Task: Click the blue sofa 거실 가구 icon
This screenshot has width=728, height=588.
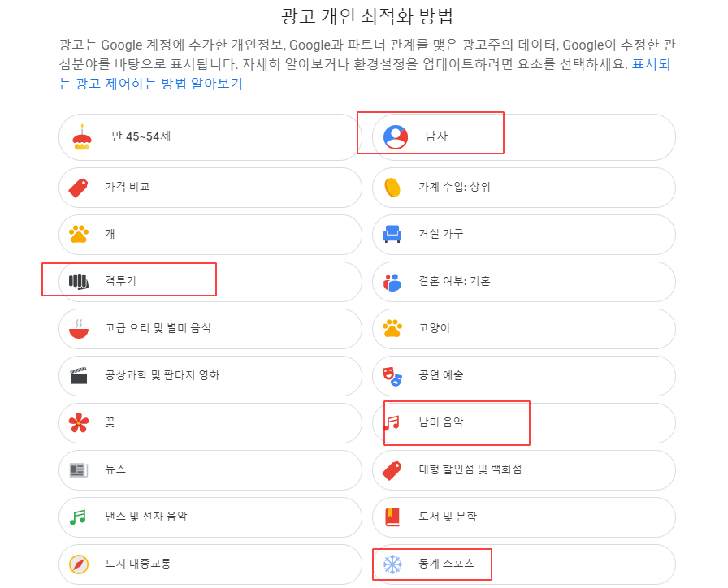Action: (392, 234)
